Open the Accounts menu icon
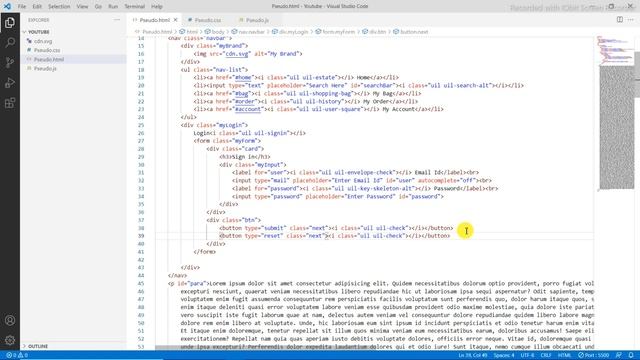Image resolution: width=640 pixels, height=360 pixels. coord(10,320)
